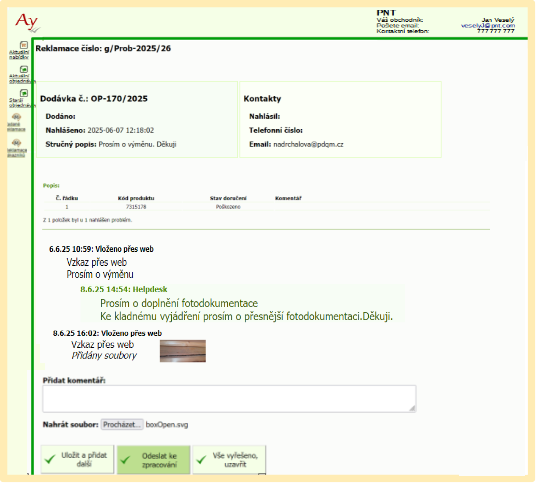Click the Vše vyřešeno, uzavřít button

(x=229, y=460)
